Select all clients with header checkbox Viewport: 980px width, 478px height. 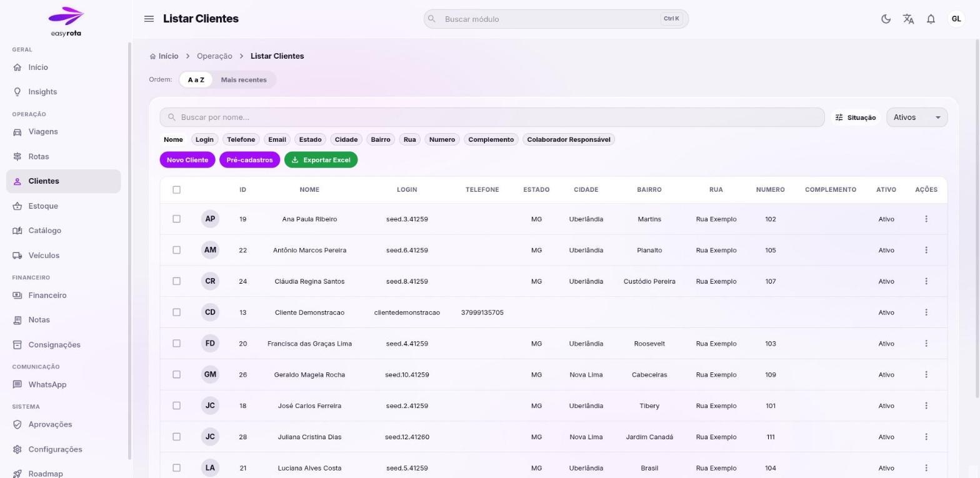pos(176,189)
